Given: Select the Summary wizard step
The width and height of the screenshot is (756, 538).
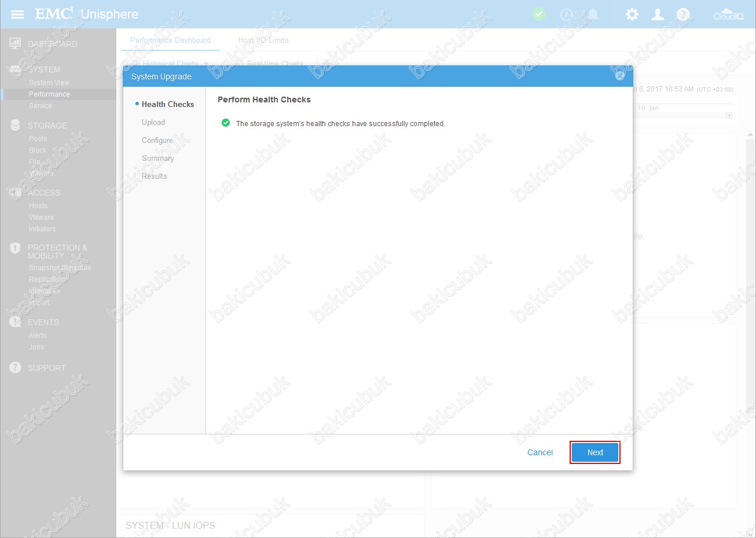Looking at the screenshot, I should coord(158,158).
